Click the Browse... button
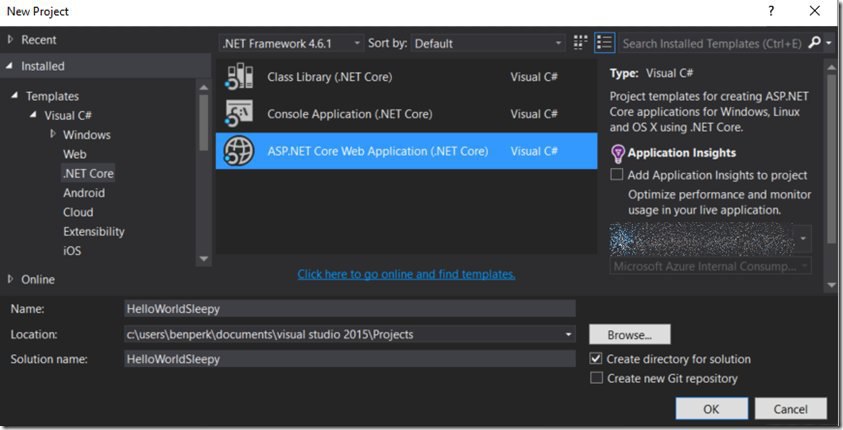 (x=630, y=334)
